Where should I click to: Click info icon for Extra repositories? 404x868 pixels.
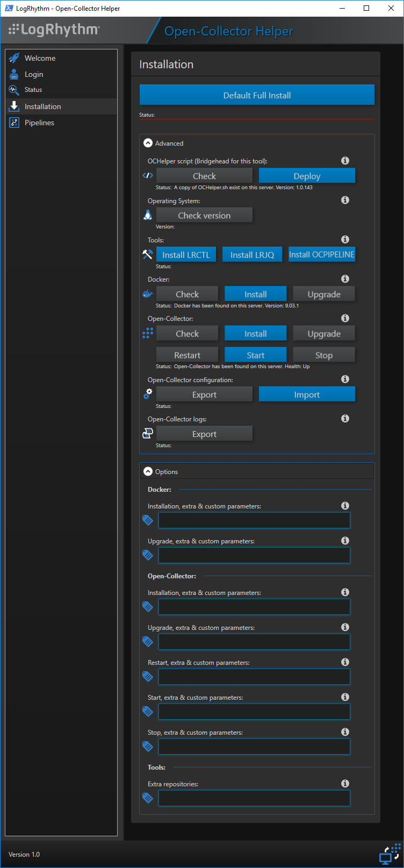[x=345, y=784]
